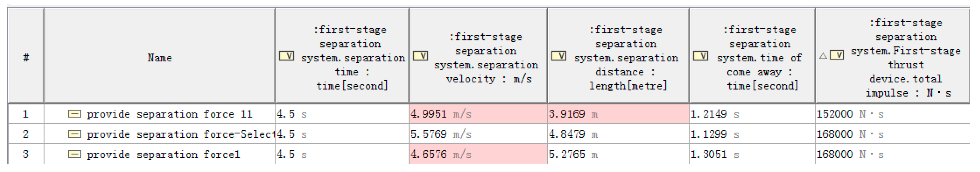This screenshot has height=172, width=980.
Task: Sort by the # column header
Action: pyautogui.click(x=26, y=58)
